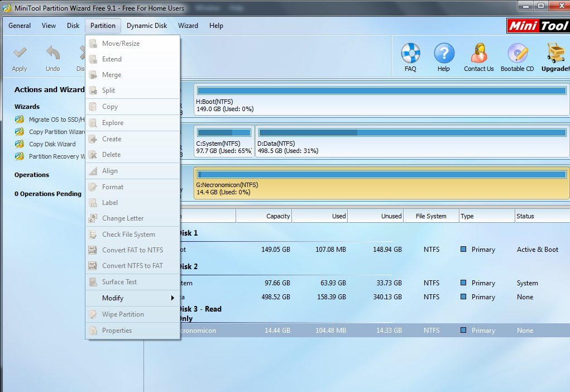570x392 pixels.
Task: Click the MiniTool application title icon
Action: [7, 8]
